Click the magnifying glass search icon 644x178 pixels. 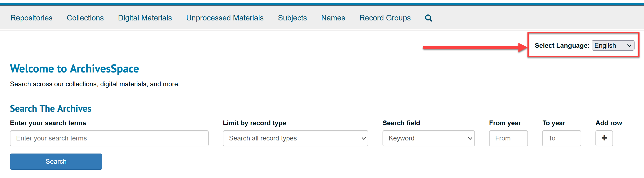tap(428, 18)
